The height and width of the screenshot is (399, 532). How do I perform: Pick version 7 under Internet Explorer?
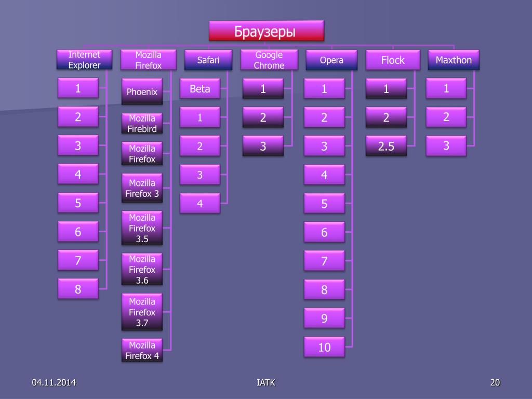[x=78, y=260]
